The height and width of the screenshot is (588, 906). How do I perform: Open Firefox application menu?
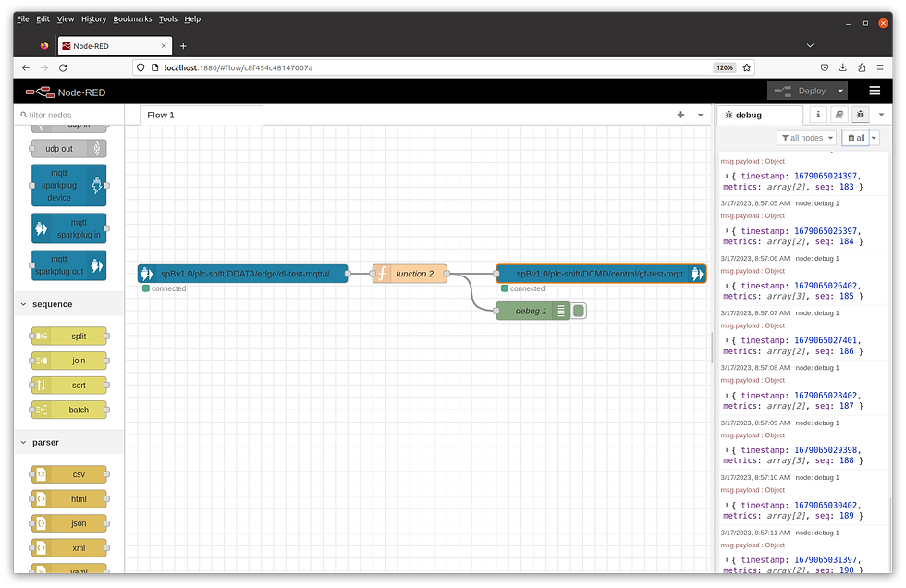880,67
